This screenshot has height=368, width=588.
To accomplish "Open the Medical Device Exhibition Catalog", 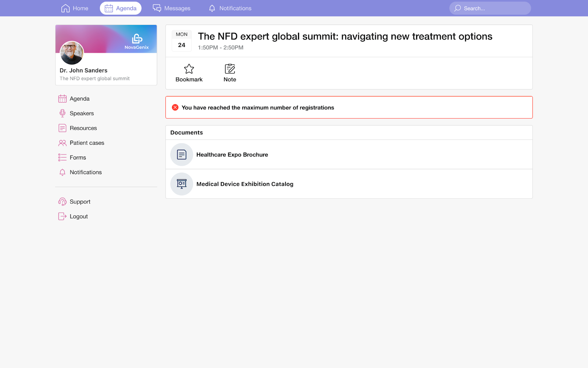I will point(349,184).
